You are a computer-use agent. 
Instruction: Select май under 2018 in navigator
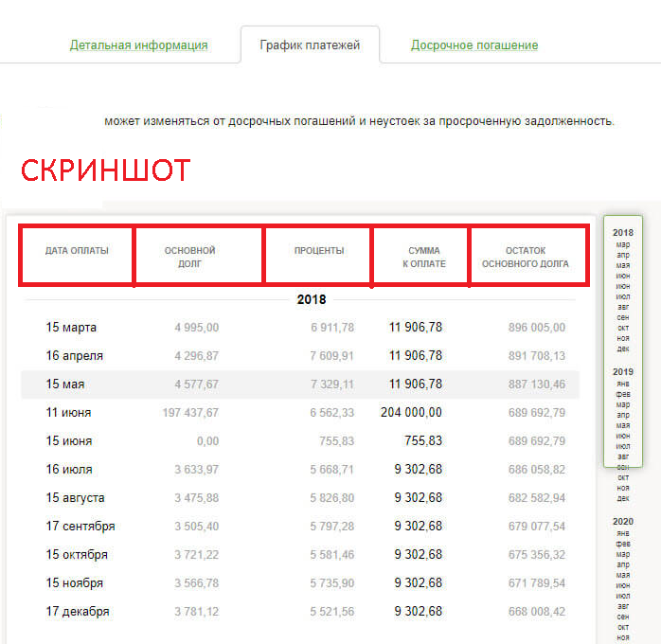[x=622, y=265]
